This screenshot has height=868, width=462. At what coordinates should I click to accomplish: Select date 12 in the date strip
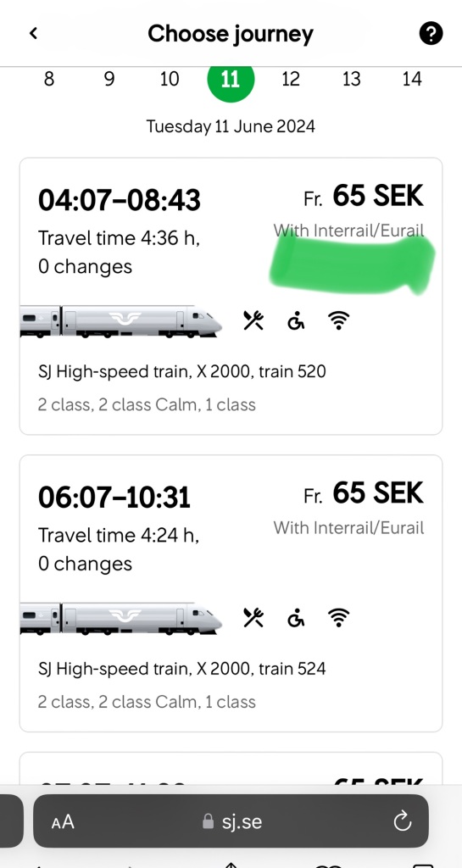pos(291,79)
